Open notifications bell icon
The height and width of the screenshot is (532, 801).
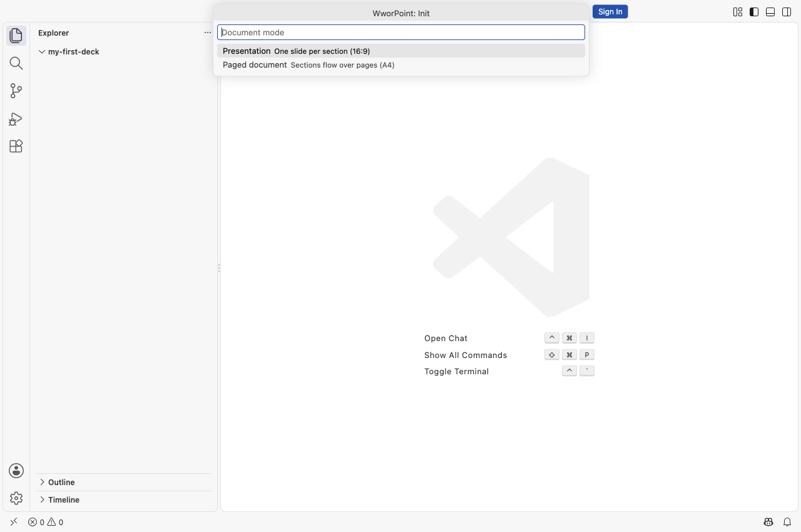(787, 522)
